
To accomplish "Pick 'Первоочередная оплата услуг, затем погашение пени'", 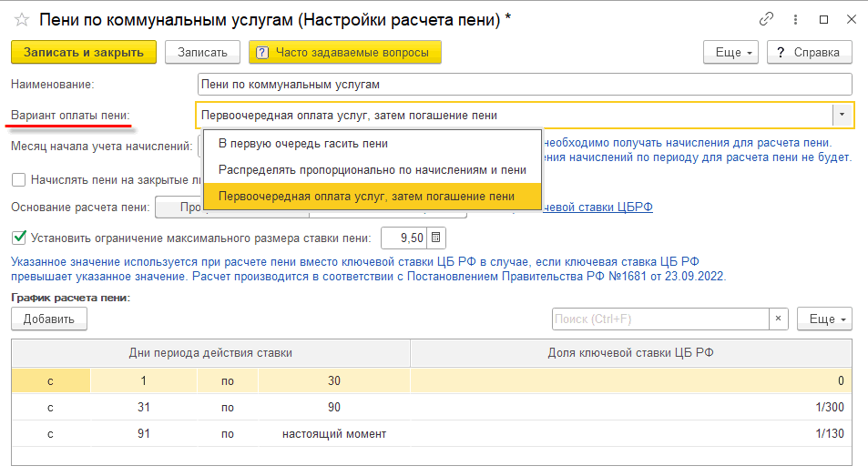I will [x=366, y=196].
